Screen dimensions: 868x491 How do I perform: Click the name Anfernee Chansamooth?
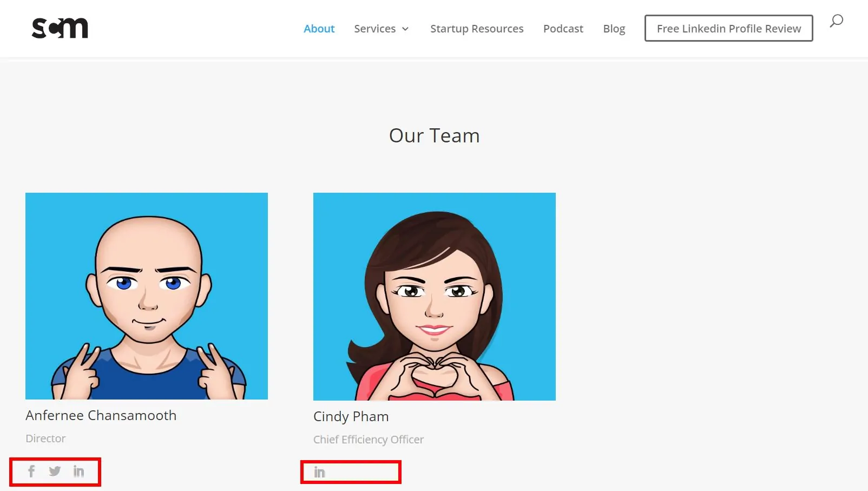click(x=101, y=415)
